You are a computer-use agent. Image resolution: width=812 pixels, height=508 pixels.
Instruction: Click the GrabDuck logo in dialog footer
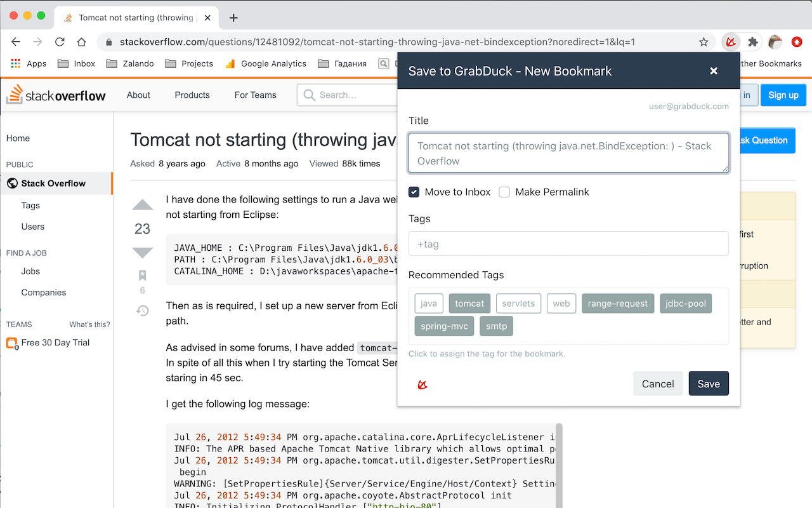(422, 384)
